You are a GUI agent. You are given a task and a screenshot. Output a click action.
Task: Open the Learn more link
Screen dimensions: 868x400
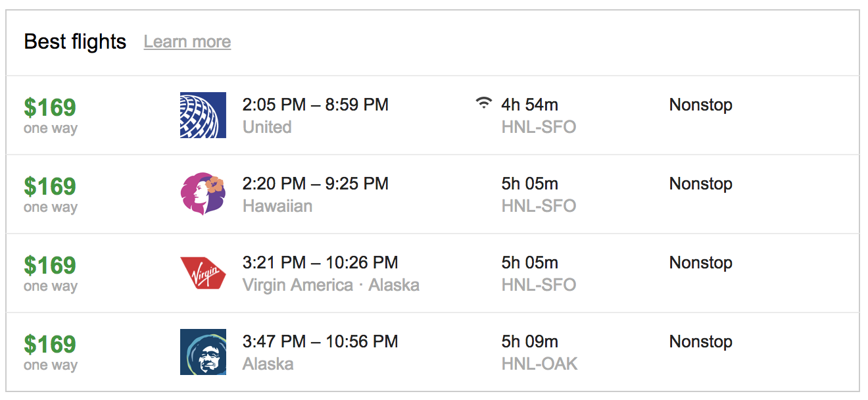pos(187,42)
